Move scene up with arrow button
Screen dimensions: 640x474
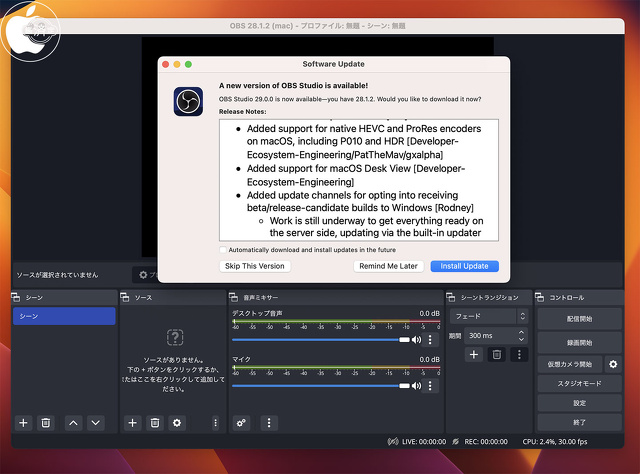(x=73, y=423)
